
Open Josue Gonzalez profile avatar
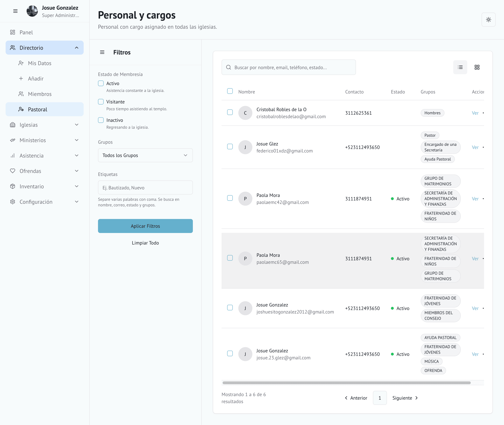pos(32,11)
